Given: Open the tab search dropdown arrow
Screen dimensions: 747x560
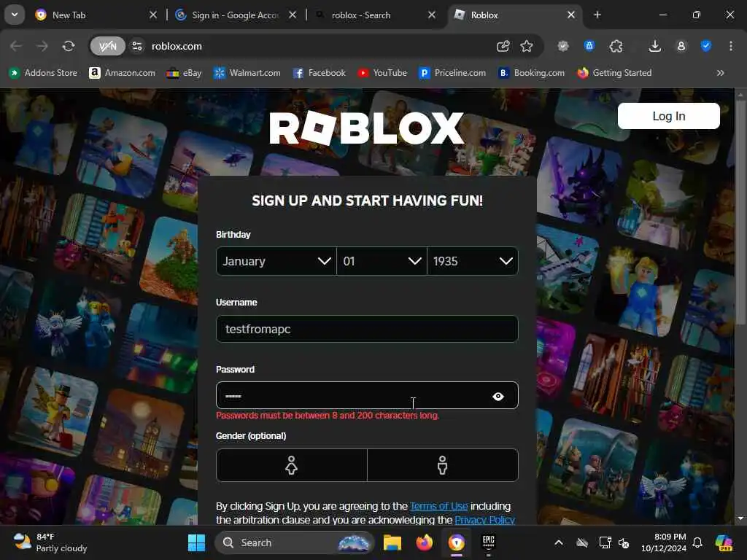Looking at the screenshot, I should point(15,15).
